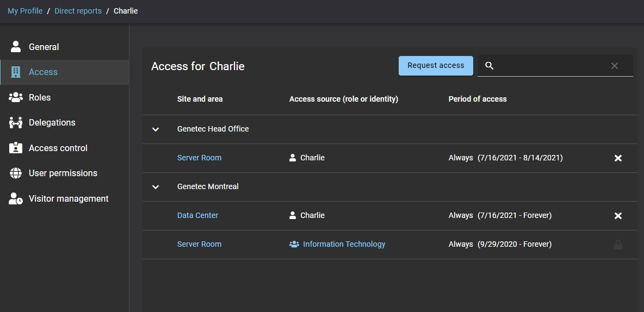The image size is (644, 312).
Task: Click person icon beside Charlie in Server Room row
Action: click(x=293, y=158)
